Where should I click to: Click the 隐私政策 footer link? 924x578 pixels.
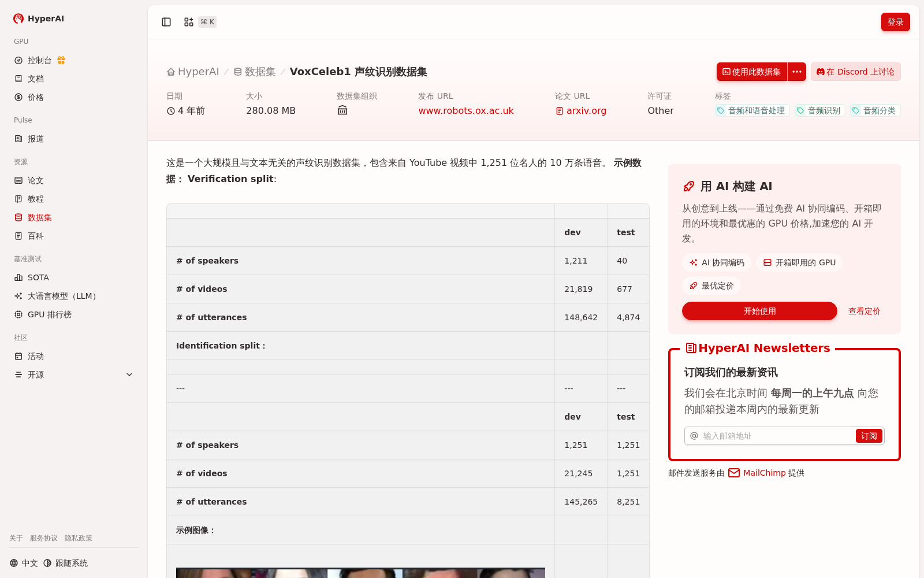pos(79,538)
